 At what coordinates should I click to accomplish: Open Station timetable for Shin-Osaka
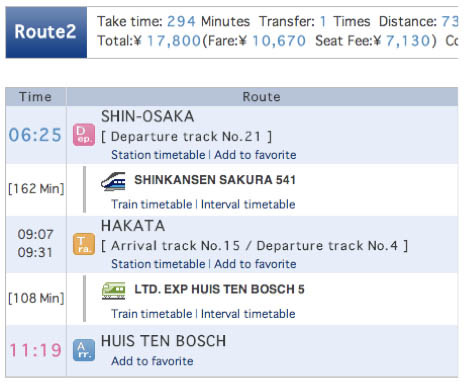point(158,155)
